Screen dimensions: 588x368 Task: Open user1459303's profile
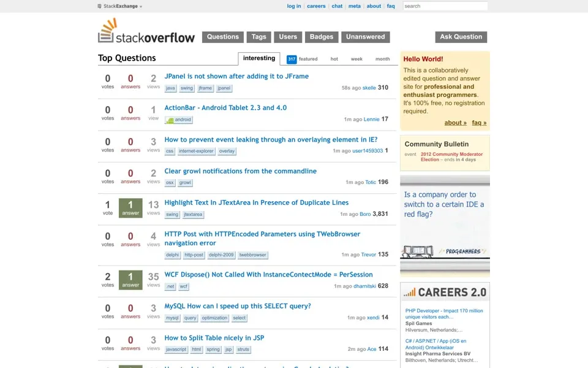pos(367,151)
